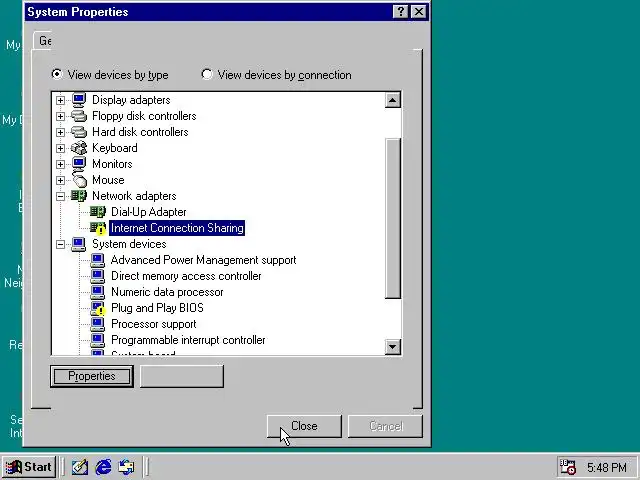Click the Processor support icon
This screenshot has height=480, width=640.
click(98, 324)
